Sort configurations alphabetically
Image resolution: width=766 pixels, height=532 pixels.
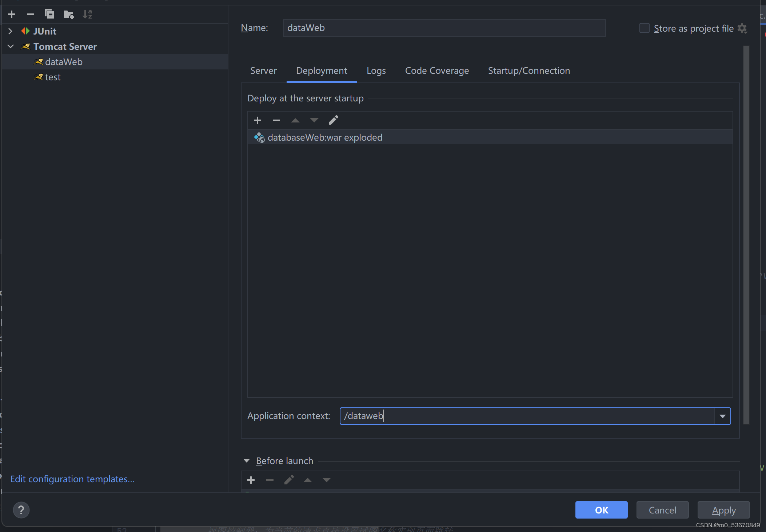pos(87,14)
